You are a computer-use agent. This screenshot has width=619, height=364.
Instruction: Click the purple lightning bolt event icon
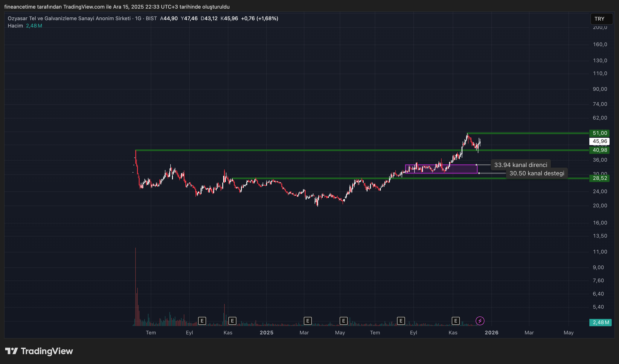coord(480,321)
